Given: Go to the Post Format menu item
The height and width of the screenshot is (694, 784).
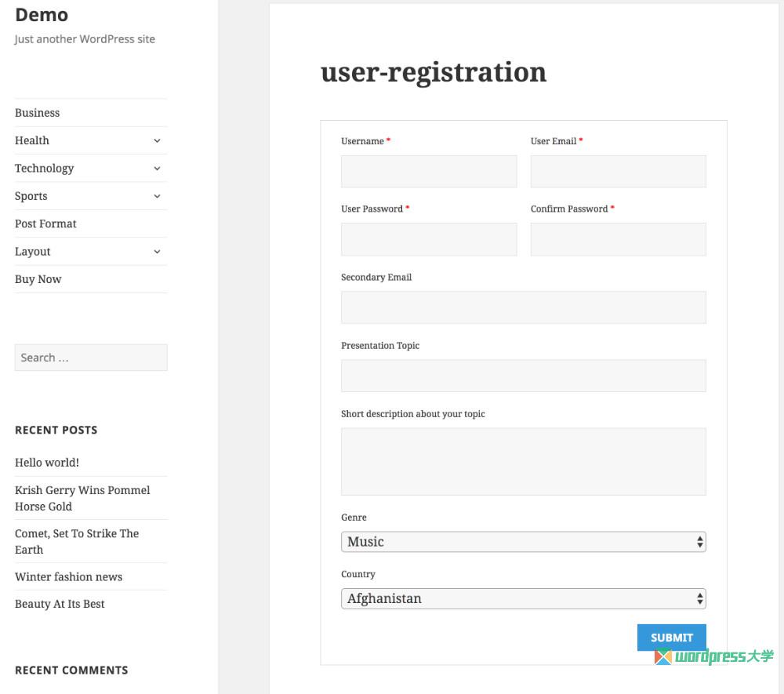Looking at the screenshot, I should coord(45,223).
